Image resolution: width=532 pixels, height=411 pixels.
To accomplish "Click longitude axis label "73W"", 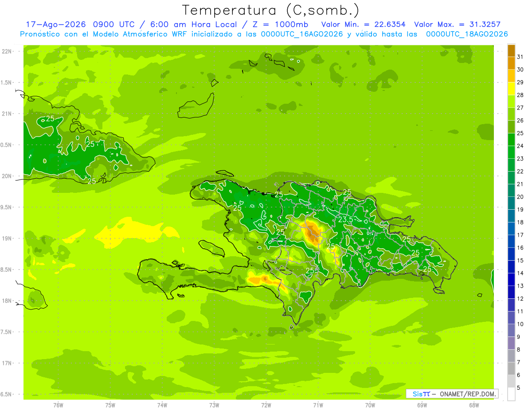I will 214,405.
